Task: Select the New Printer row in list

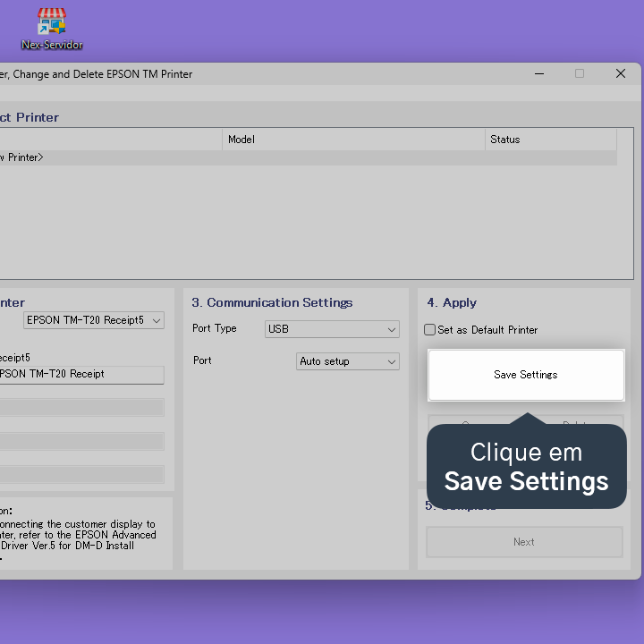Action: pyautogui.click(x=308, y=157)
